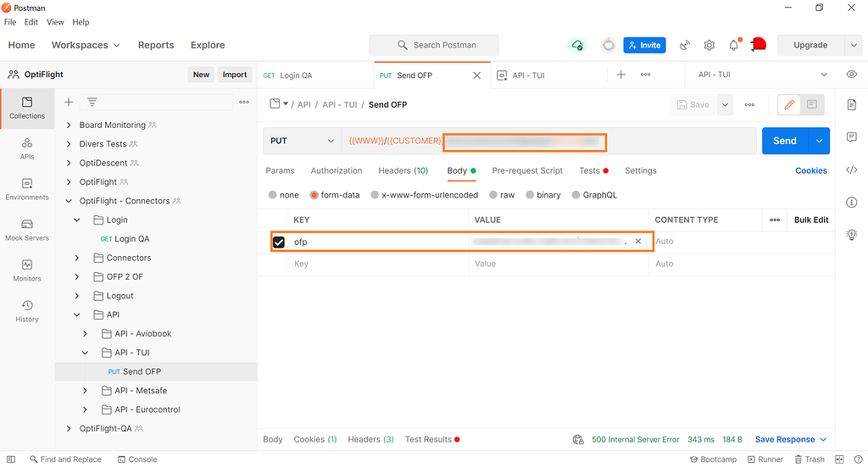Image resolution: width=868 pixels, height=467 pixels.
Task: Open History in the sidebar
Action: click(27, 311)
